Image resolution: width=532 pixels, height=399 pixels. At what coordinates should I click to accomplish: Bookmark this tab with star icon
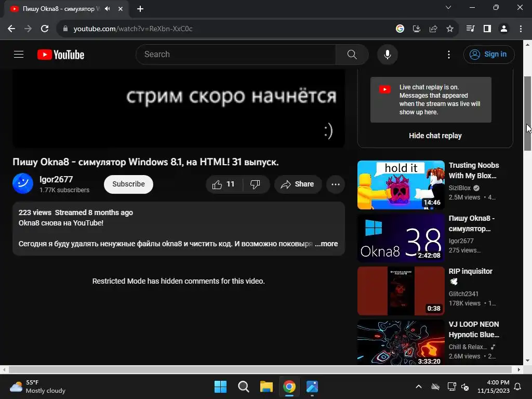(449, 29)
